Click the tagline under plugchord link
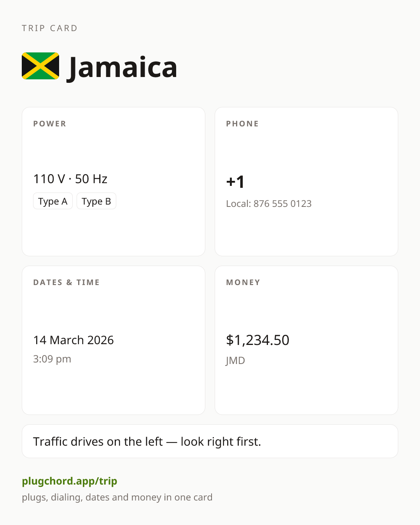420x525 pixels. click(x=117, y=497)
